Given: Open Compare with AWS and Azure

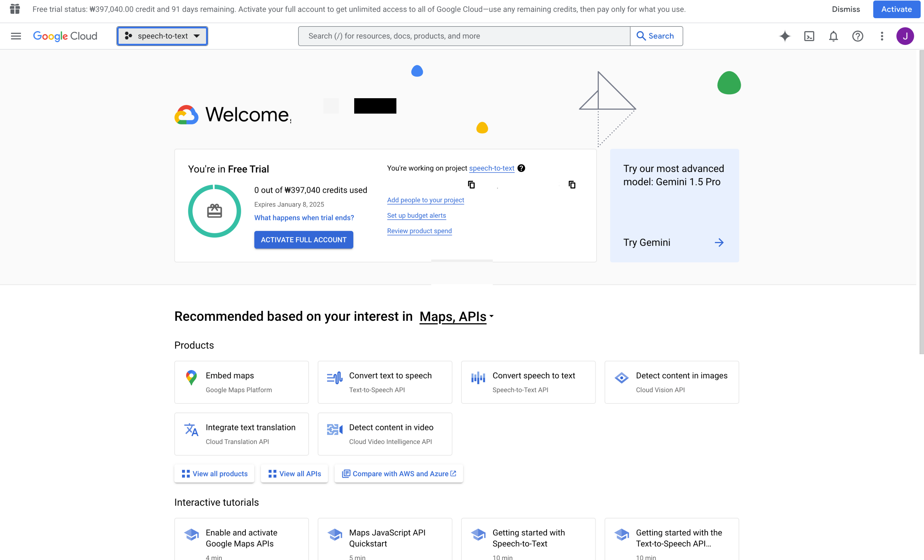Looking at the screenshot, I should click(399, 473).
